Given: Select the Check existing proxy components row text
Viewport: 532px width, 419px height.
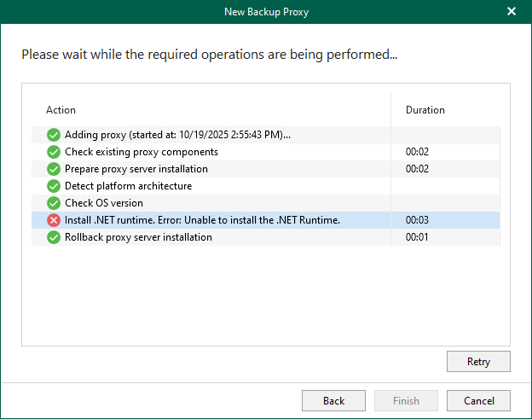Looking at the screenshot, I should [142, 152].
